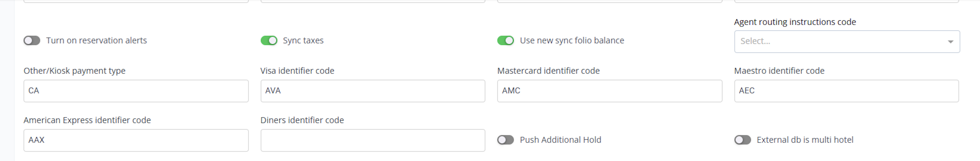
Task: Click the 'Agent routing instructions code' label text
Action: click(795, 22)
